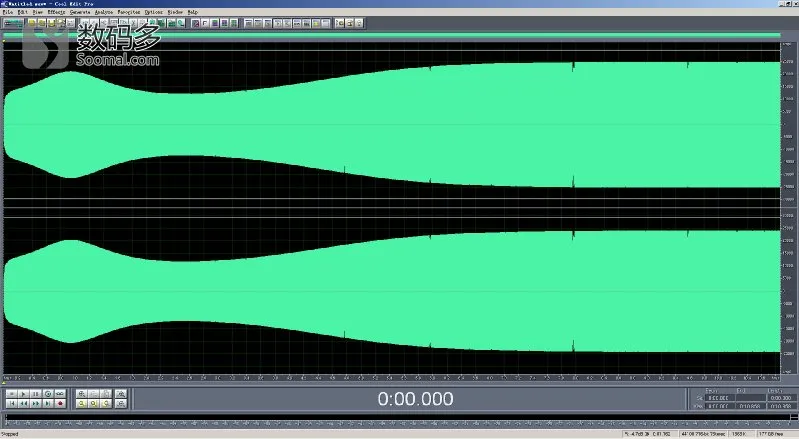Zoom in horizontally on the waveform
Image resolution: width=799 pixels, height=439 pixels.
coord(82,394)
